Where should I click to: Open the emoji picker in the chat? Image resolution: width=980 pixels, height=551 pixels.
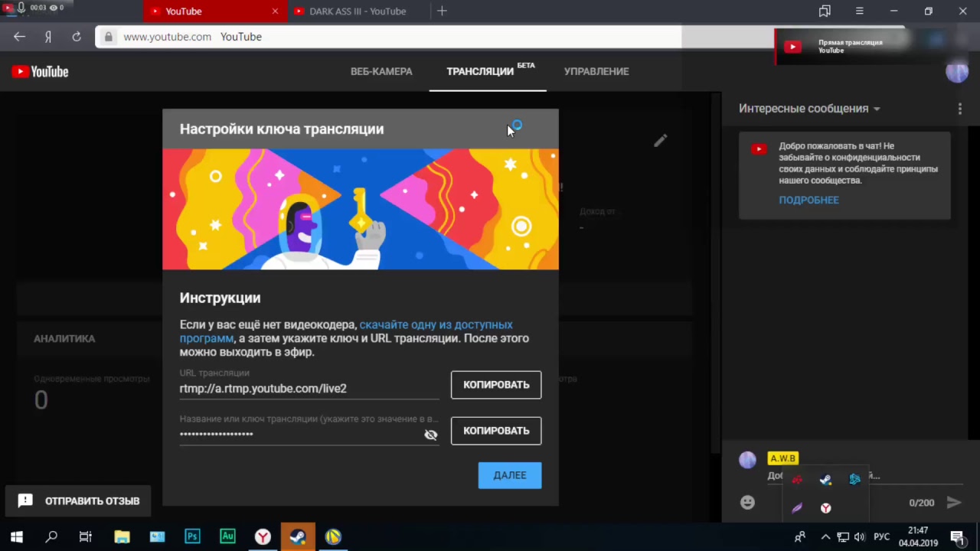[747, 502]
